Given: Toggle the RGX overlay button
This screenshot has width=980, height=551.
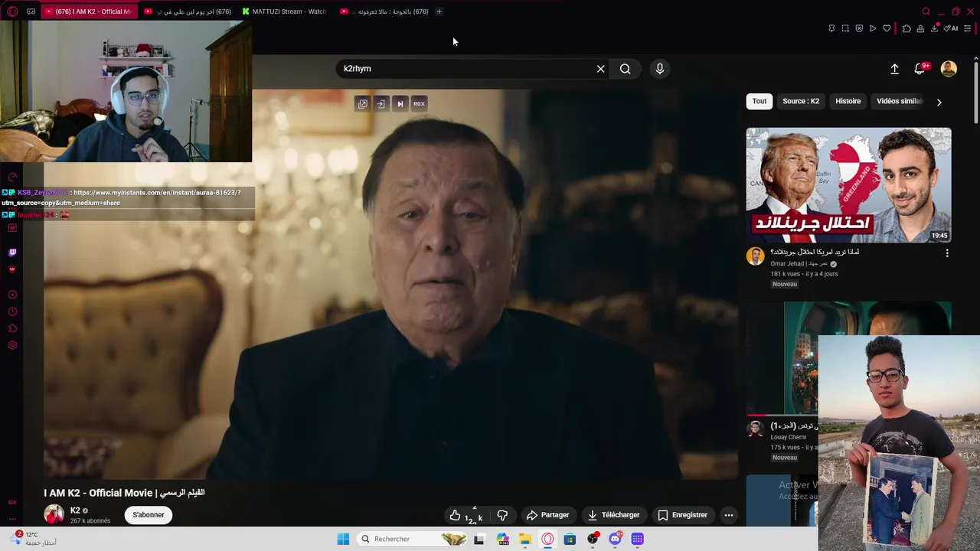Looking at the screenshot, I should tap(419, 104).
